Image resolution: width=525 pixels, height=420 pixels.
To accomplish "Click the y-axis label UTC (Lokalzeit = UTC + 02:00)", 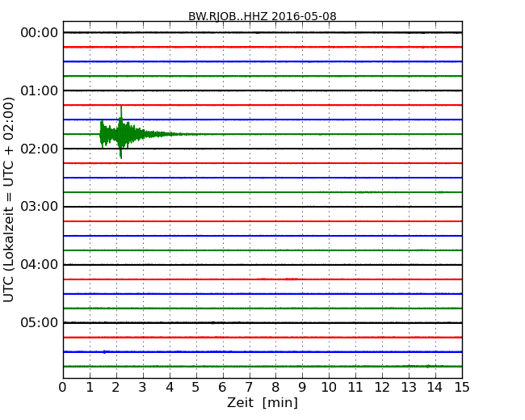I will (x=9, y=199).
